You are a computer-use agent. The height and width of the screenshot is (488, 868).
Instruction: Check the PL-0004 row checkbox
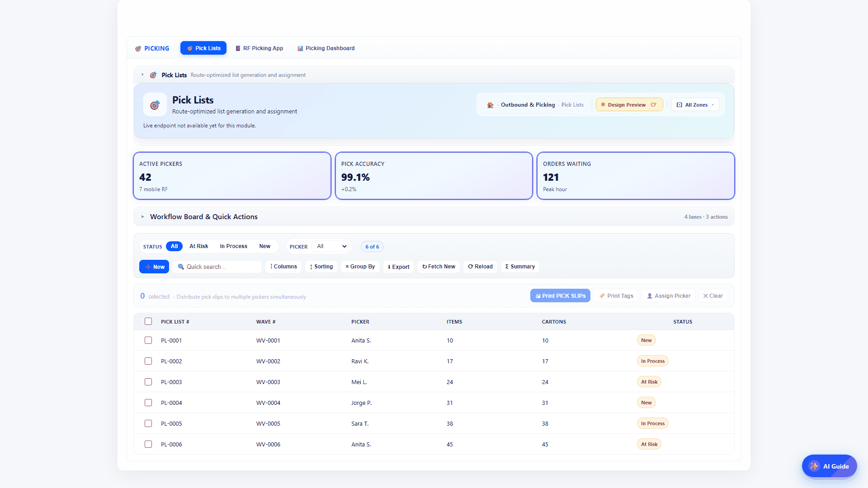coord(148,403)
